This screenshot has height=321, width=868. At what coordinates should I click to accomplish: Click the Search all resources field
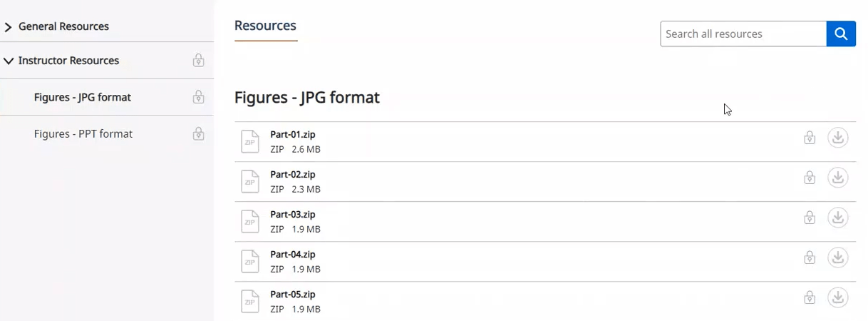pos(743,34)
